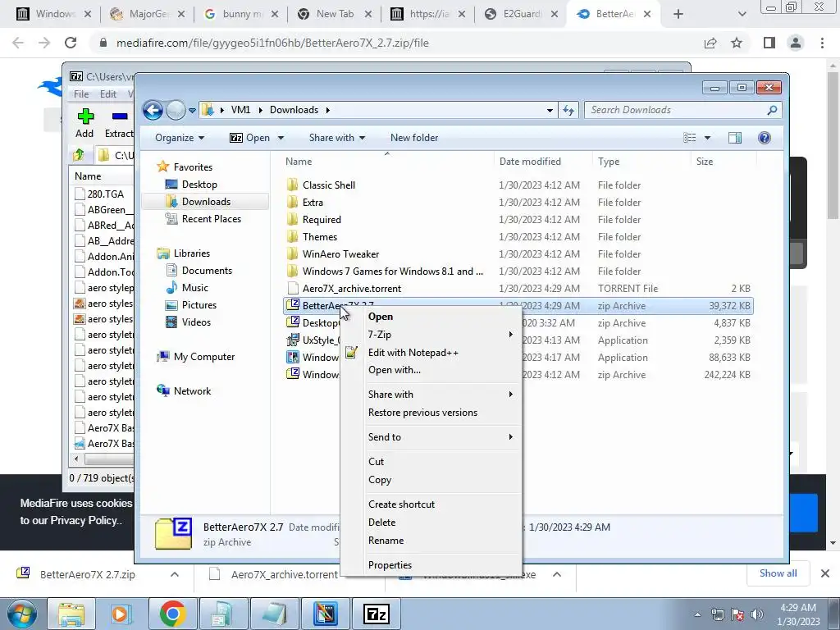Open the File menu in the 7-Zip window
This screenshot has height=630, width=840.
[81, 94]
